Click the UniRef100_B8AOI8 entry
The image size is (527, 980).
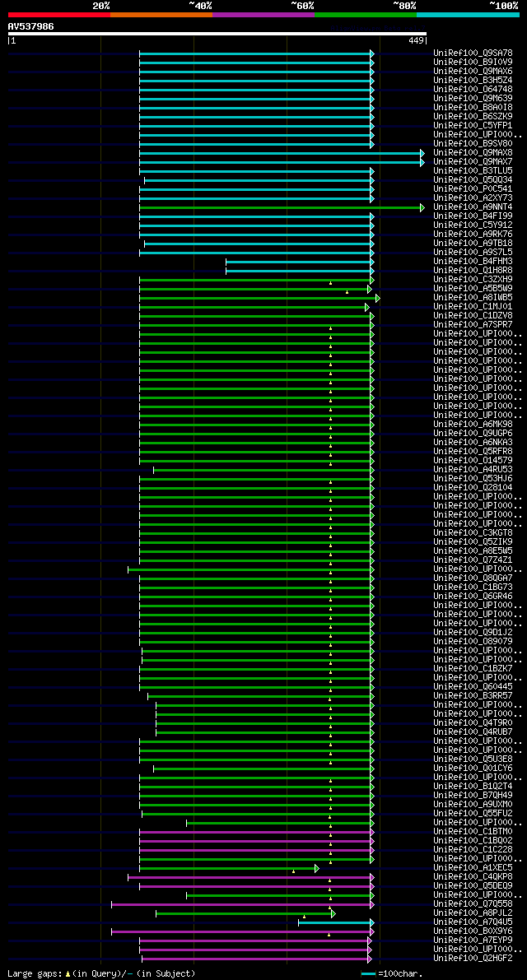pos(473,108)
